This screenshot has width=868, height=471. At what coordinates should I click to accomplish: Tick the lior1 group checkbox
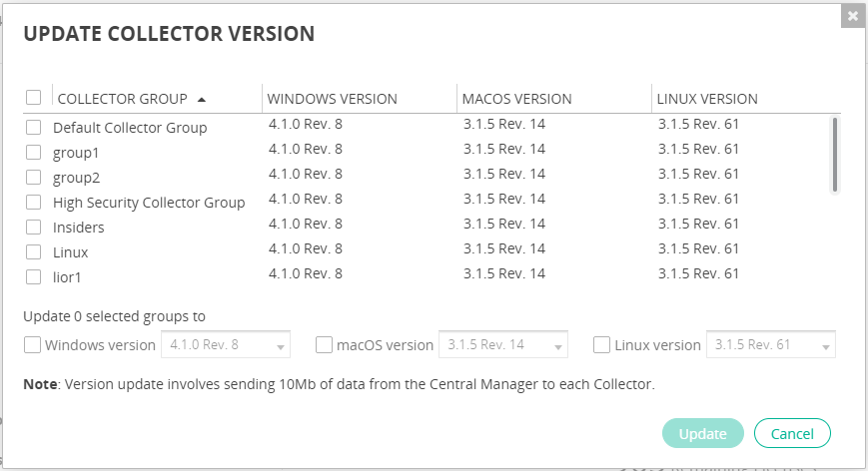tap(34, 277)
